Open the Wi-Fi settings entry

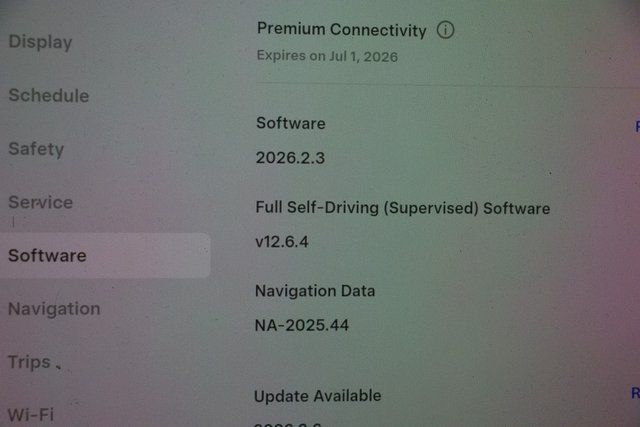(31, 415)
